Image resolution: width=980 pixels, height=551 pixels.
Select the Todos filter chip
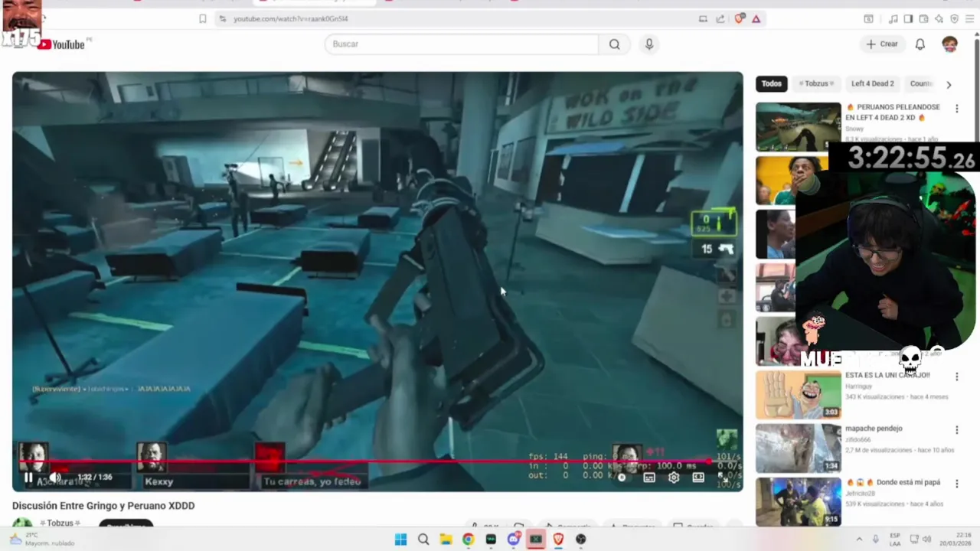click(x=772, y=84)
